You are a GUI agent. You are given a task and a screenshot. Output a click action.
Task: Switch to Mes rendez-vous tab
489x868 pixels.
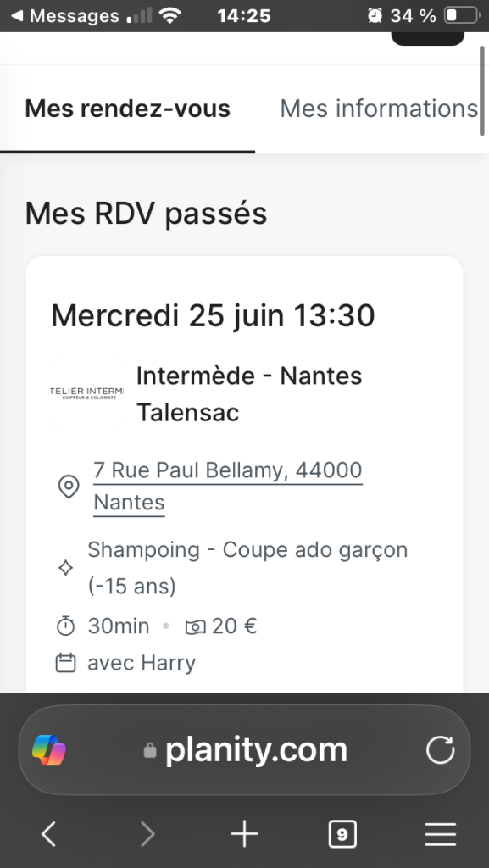point(127,108)
